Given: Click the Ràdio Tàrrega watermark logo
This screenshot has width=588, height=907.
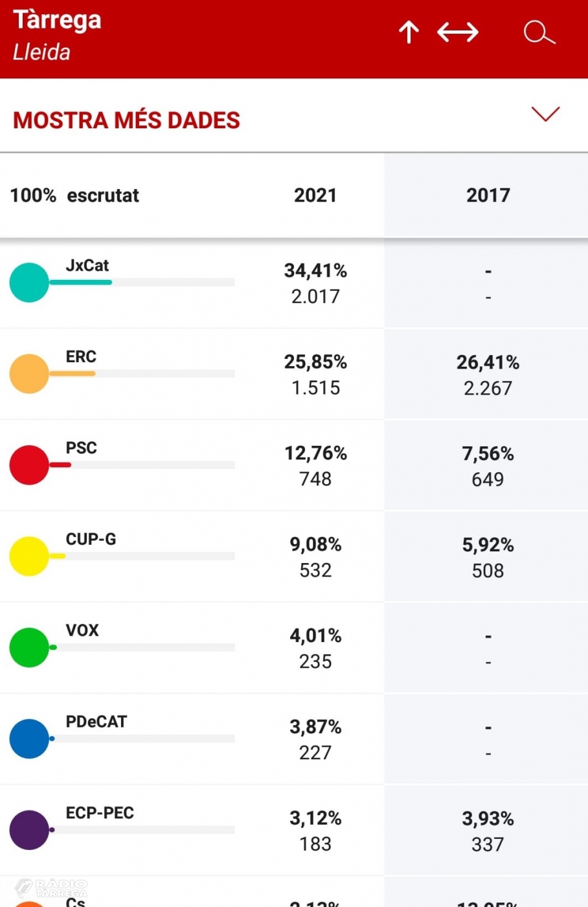Looking at the screenshot, I should (52, 888).
